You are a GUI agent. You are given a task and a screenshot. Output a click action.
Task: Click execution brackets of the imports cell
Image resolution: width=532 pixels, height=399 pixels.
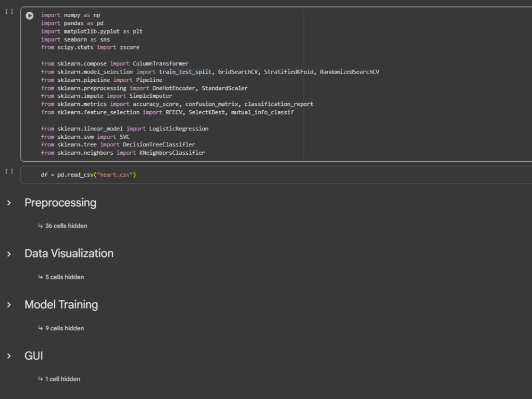pyautogui.click(x=9, y=12)
